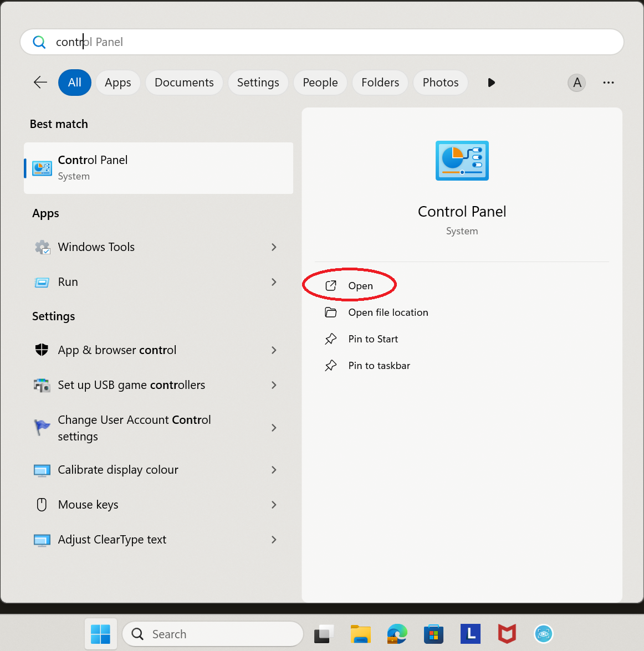Open Microsoft Store from the taskbar
Viewport: 644px width, 651px height.
(x=433, y=634)
